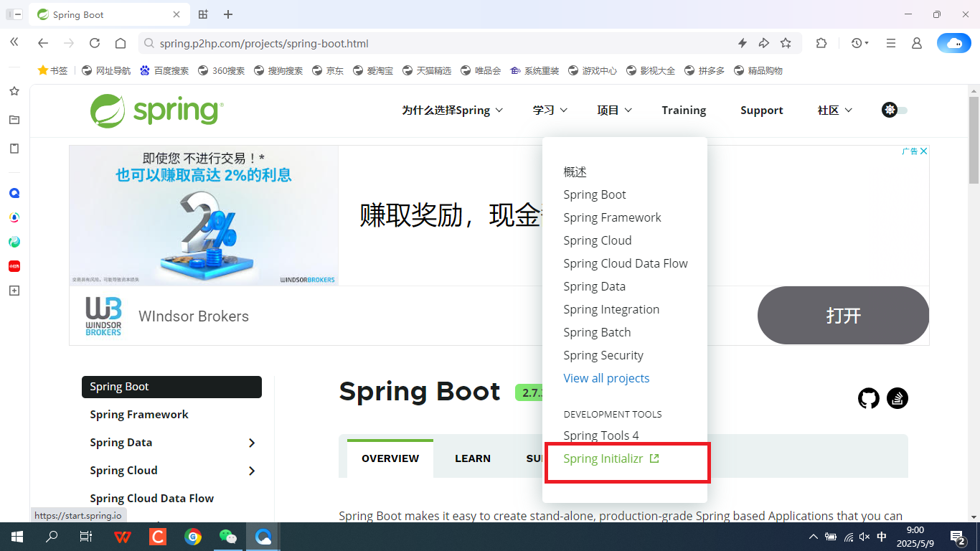
Task: Select Spring Framework in projects dropdown
Action: coord(613,217)
